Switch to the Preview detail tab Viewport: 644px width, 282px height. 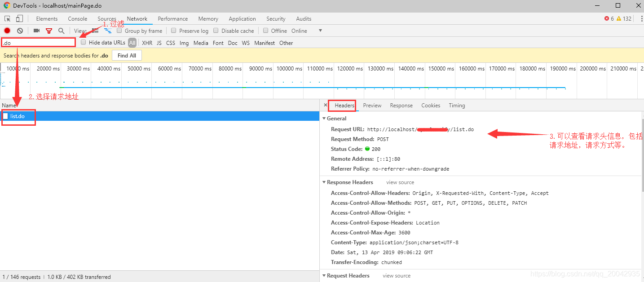[372, 106]
